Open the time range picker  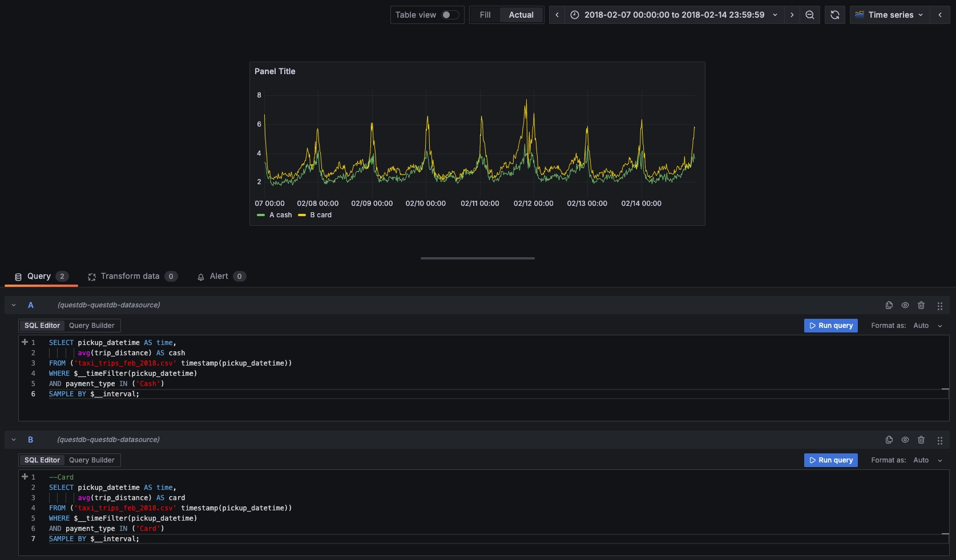674,15
